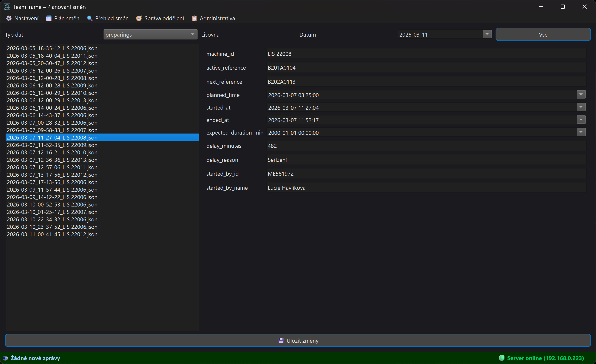Open the Typ dat preparings dropdown
The image size is (596, 364).
pyautogui.click(x=150, y=35)
